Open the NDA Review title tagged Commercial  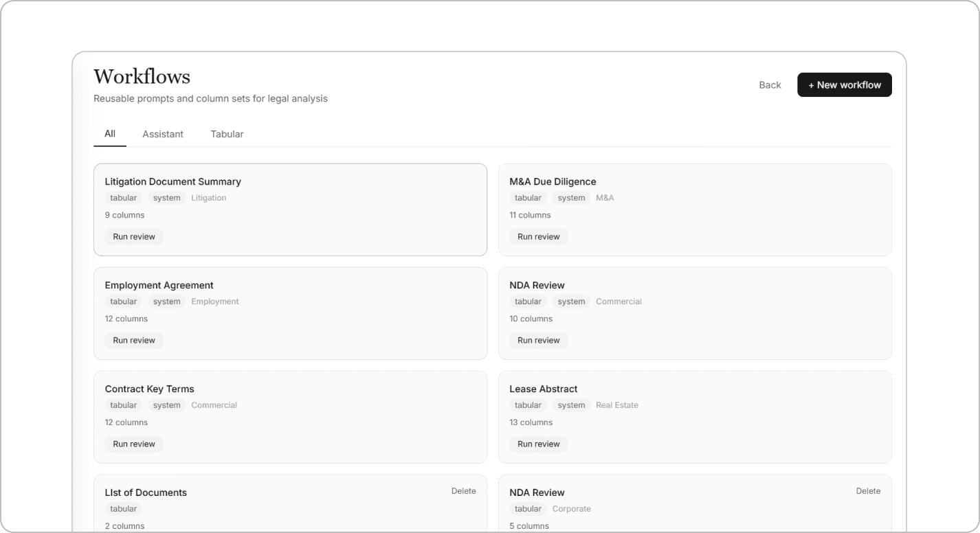(537, 286)
